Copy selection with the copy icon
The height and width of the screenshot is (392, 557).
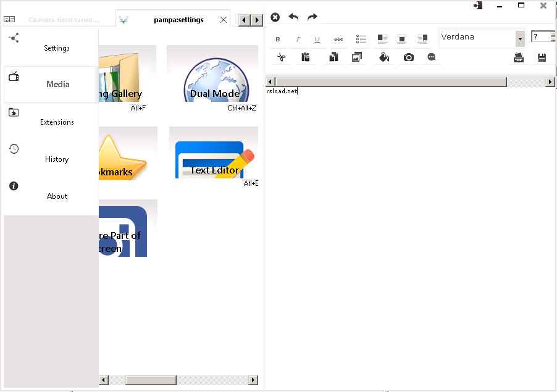(333, 57)
